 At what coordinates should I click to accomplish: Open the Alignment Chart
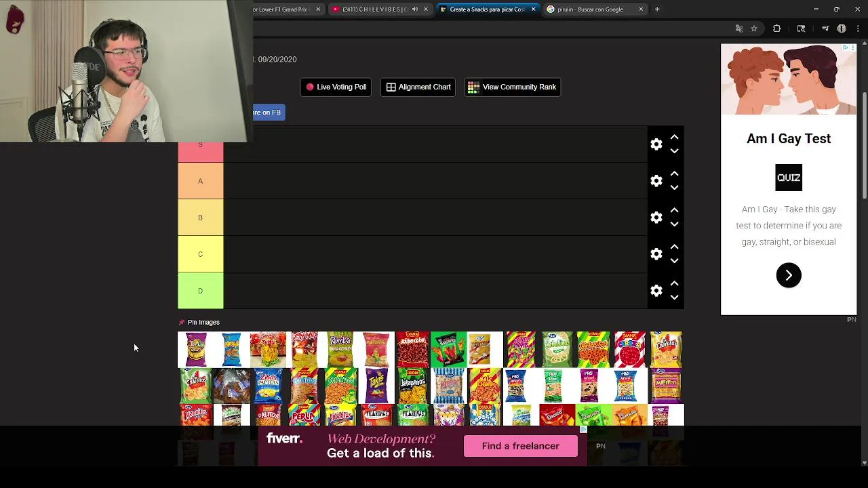pos(418,87)
